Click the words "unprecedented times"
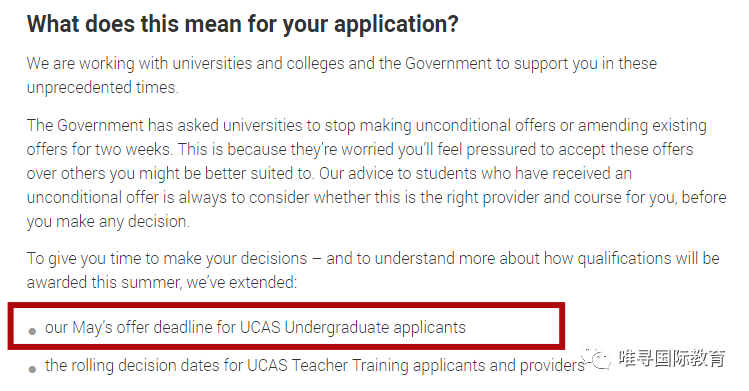Viewport: 749px width, 391px height. click(x=102, y=87)
